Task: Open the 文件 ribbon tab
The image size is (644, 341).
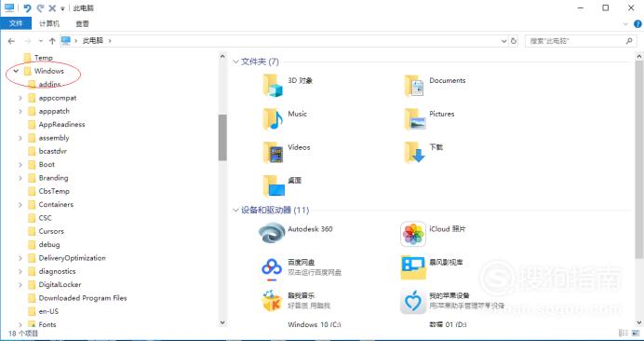Action: pos(16,23)
